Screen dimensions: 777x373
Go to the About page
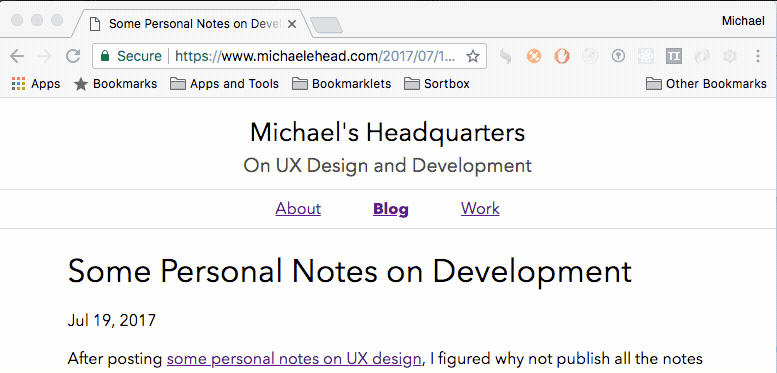[x=298, y=209]
